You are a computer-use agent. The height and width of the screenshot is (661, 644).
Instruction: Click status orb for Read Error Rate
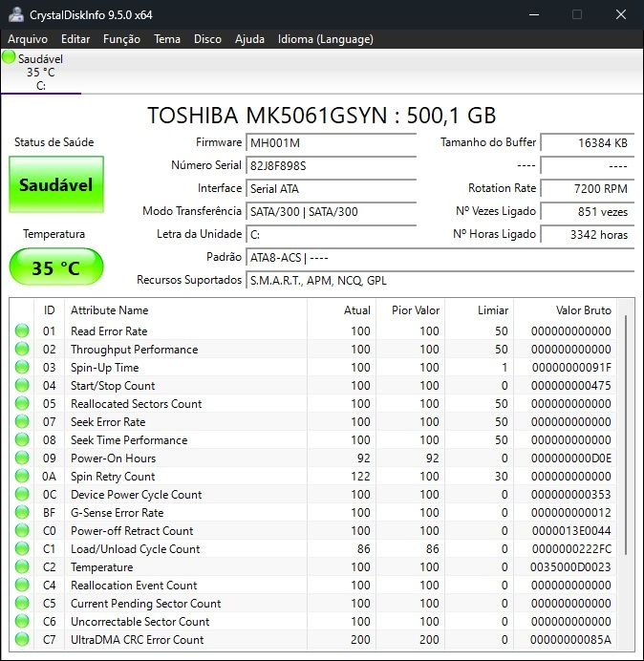pyautogui.click(x=22, y=330)
